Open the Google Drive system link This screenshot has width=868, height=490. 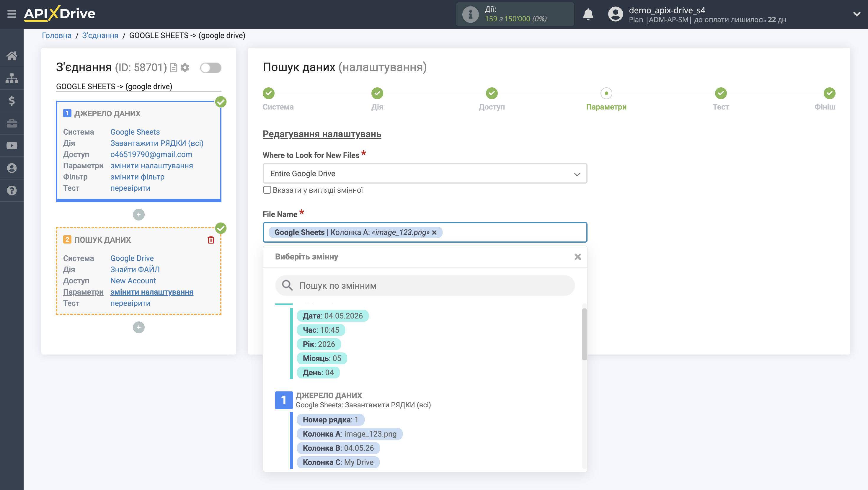coord(132,259)
